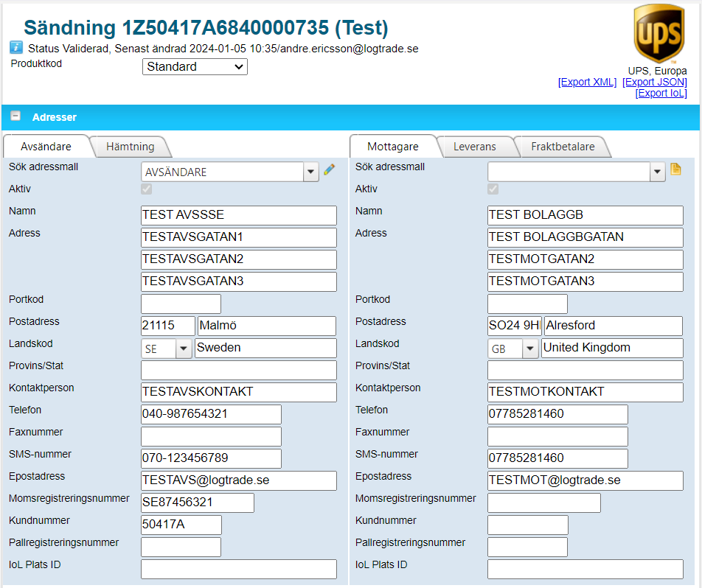Image resolution: width=702 pixels, height=588 pixels.
Task: Open the Produktkod Standard dropdown
Action: tap(195, 67)
